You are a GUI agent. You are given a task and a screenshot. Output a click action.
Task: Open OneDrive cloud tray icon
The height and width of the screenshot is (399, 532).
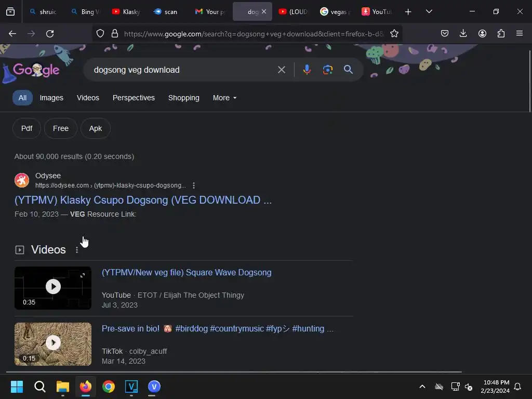[439, 387]
